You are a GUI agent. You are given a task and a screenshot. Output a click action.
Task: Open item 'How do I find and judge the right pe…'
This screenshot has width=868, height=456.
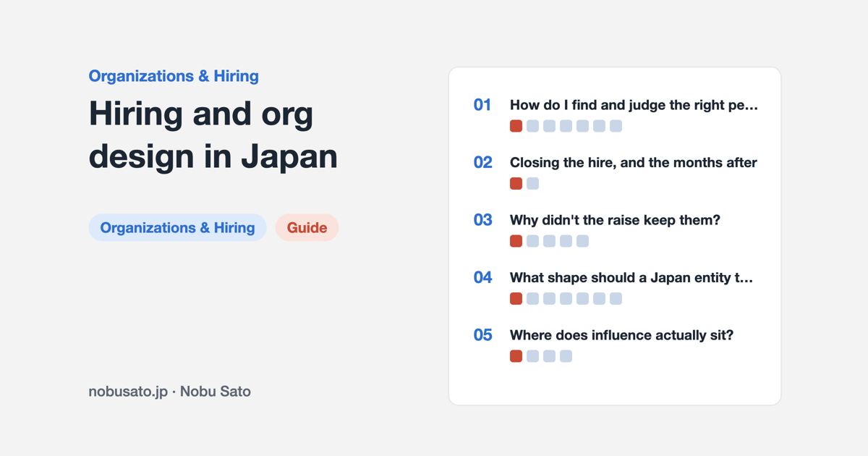(x=634, y=105)
